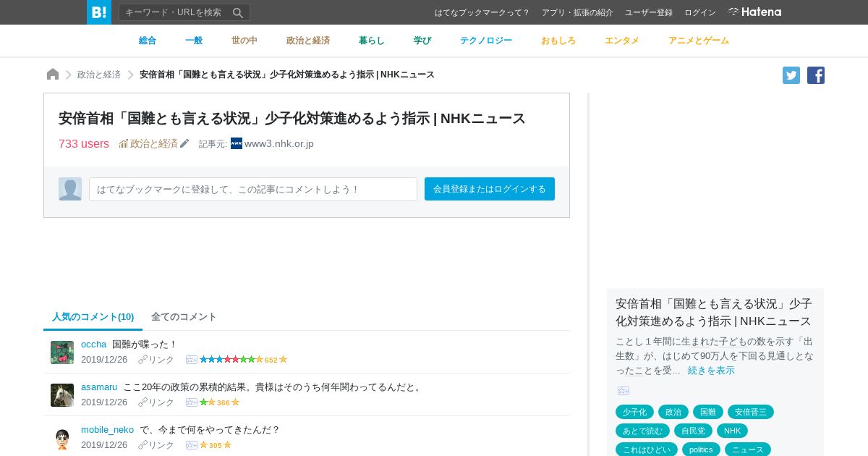
Task: Open the アニメとゲーム category
Action: 699,41
